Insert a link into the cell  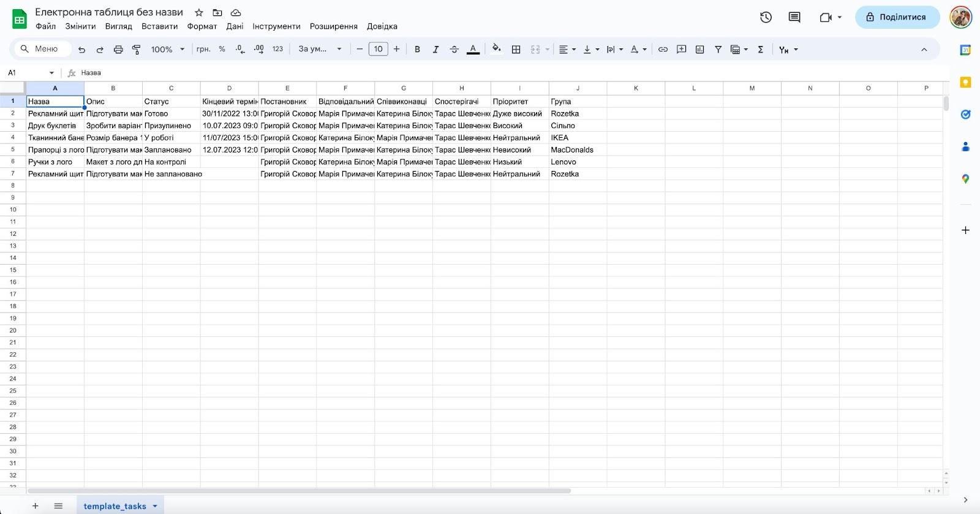663,50
